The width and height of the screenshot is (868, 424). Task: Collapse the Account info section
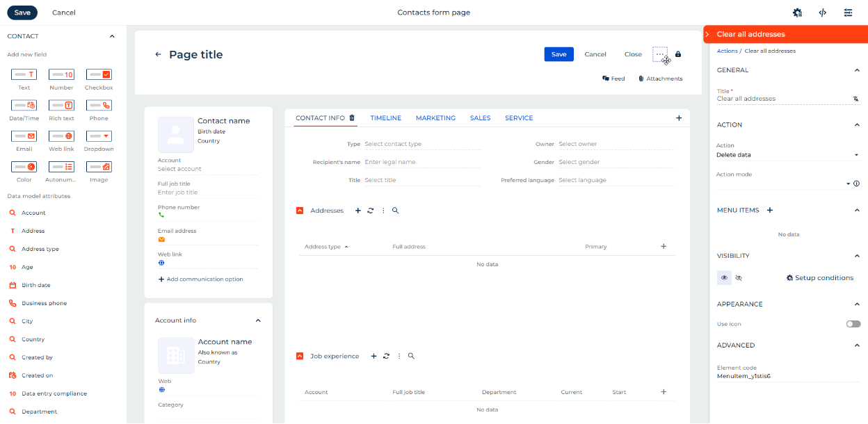[x=258, y=320]
